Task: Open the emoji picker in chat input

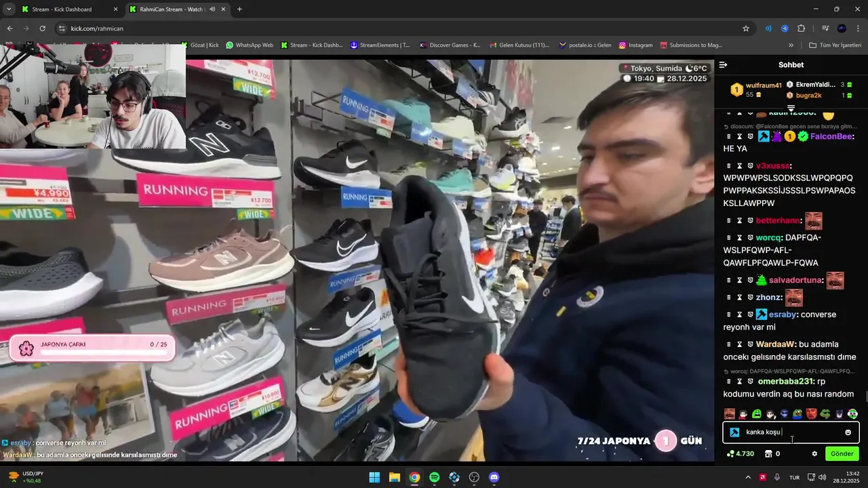Action: click(x=848, y=432)
